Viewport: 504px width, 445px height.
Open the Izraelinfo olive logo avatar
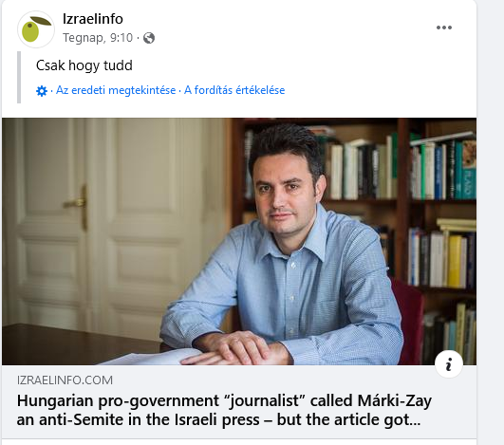point(36,29)
